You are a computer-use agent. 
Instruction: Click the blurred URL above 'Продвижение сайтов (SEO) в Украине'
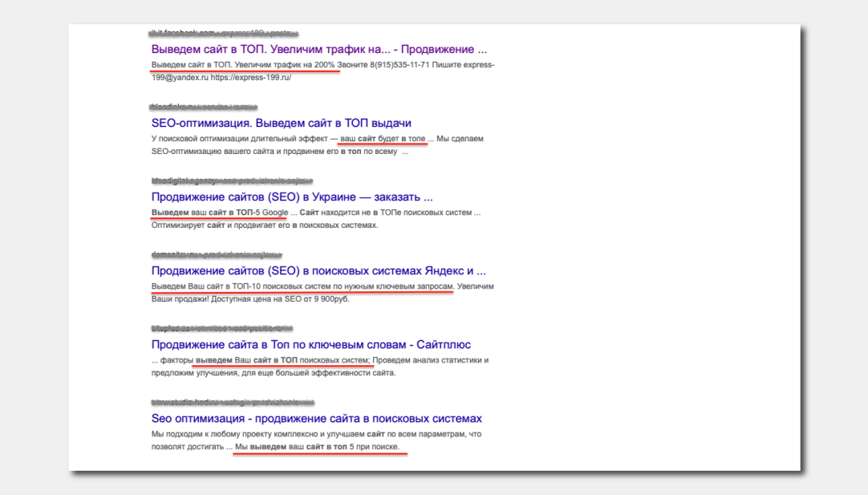[x=232, y=181]
